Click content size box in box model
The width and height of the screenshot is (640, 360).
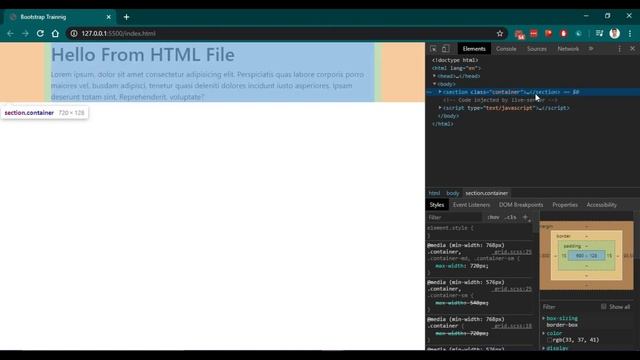[x=586, y=256]
